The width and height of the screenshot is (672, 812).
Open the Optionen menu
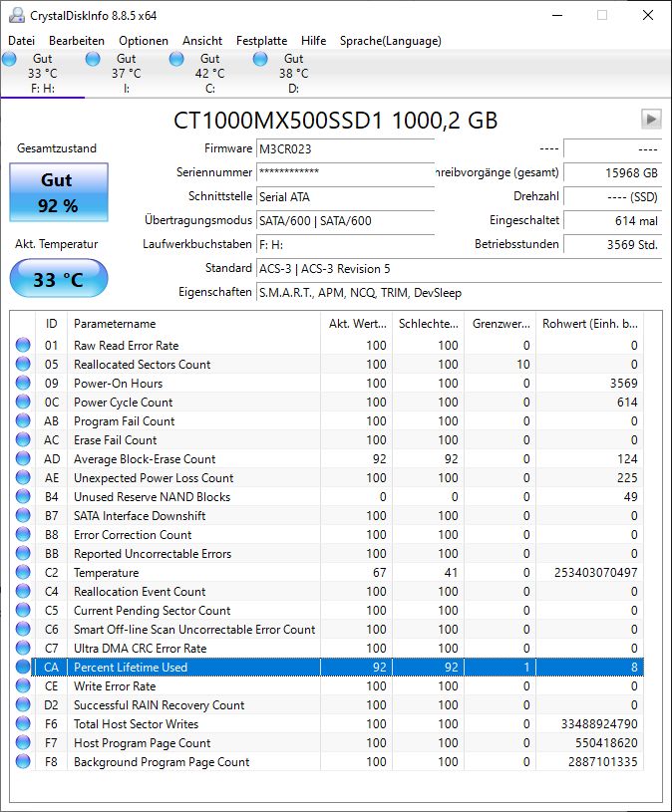pos(144,41)
